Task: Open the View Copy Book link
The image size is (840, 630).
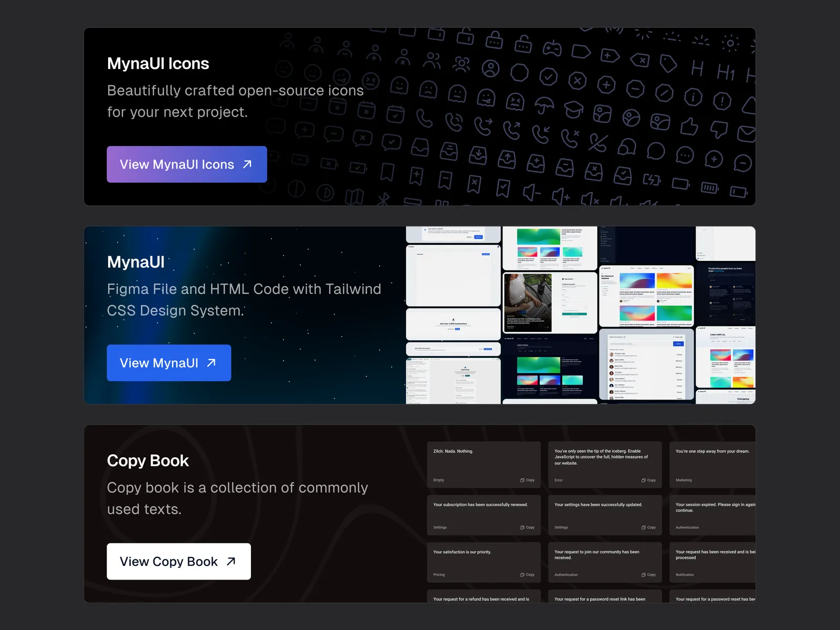Action: [178, 561]
